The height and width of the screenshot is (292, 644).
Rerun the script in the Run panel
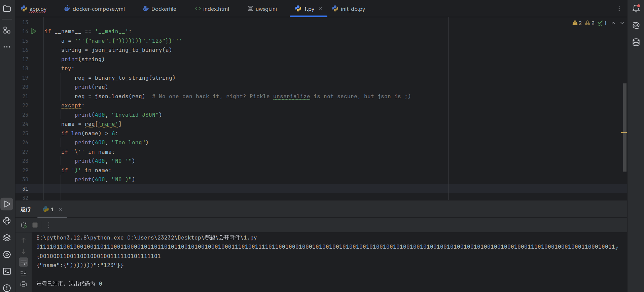[24, 225]
